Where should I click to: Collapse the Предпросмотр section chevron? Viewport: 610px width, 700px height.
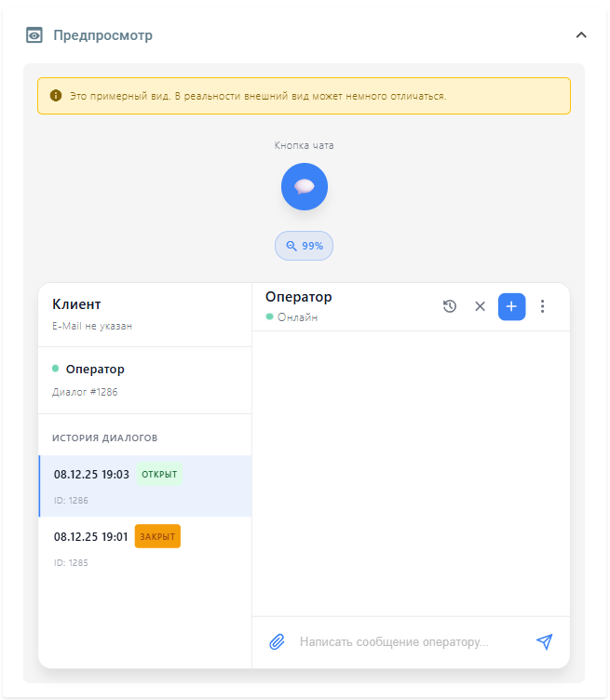pyautogui.click(x=581, y=35)
